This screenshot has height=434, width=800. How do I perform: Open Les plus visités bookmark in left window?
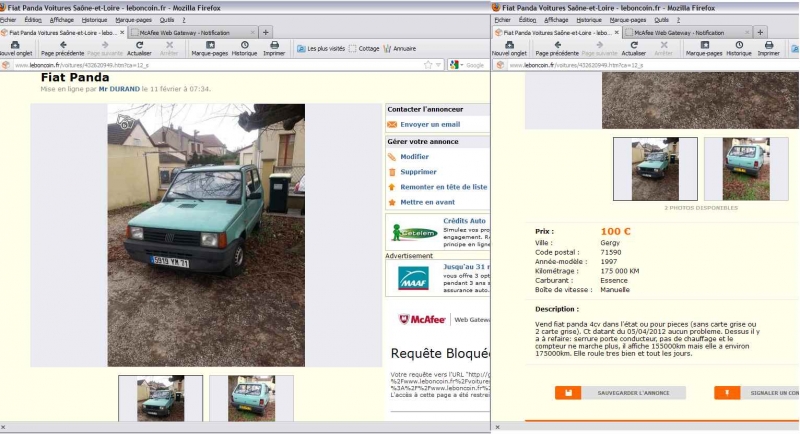321,48
